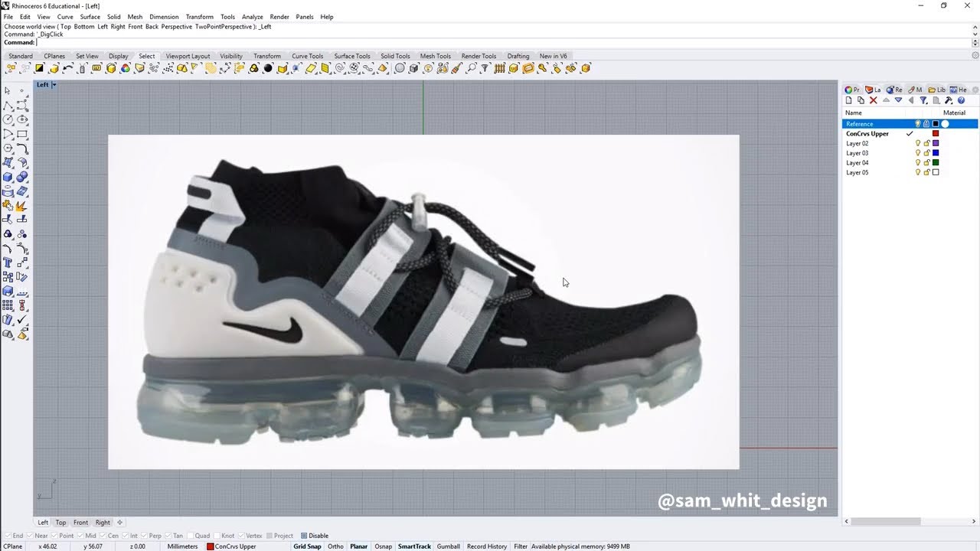Toggle the lock on Layer 05
This screenshot has width=980, height=551.
[926, 172]
